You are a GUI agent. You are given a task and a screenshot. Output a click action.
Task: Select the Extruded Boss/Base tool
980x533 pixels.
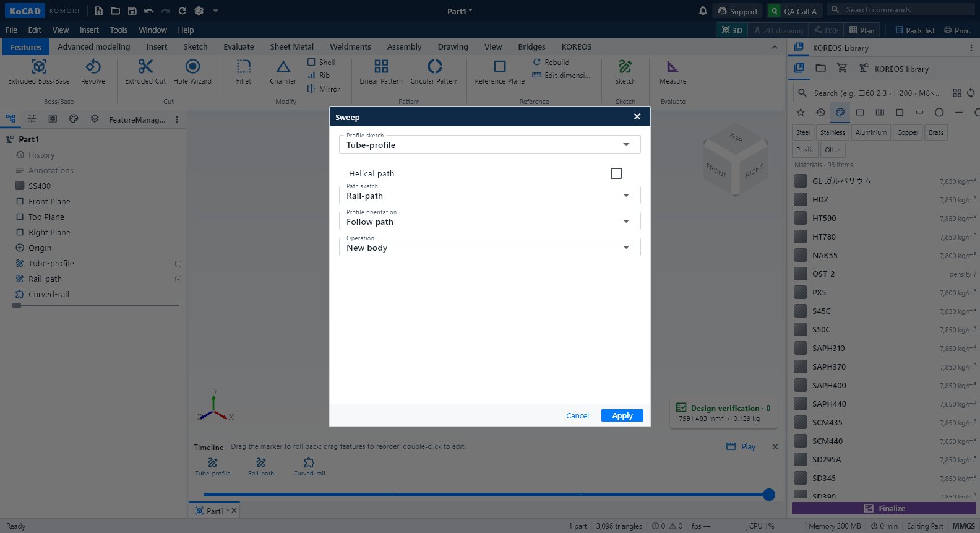coord(39,72)
